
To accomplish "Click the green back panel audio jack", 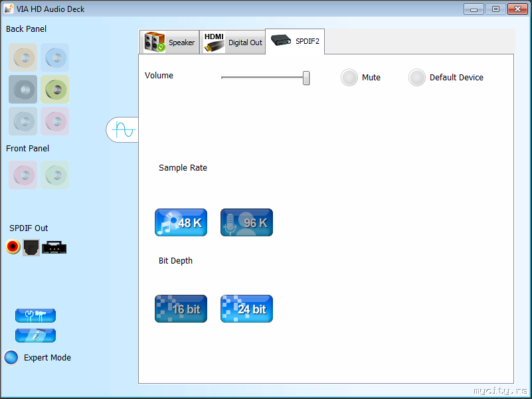I will (x=54, y=89).
